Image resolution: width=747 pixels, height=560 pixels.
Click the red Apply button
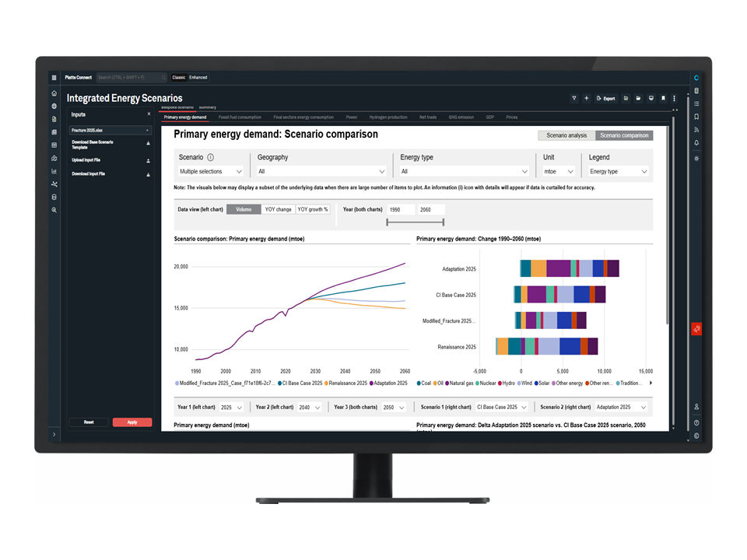pos(132,422)
